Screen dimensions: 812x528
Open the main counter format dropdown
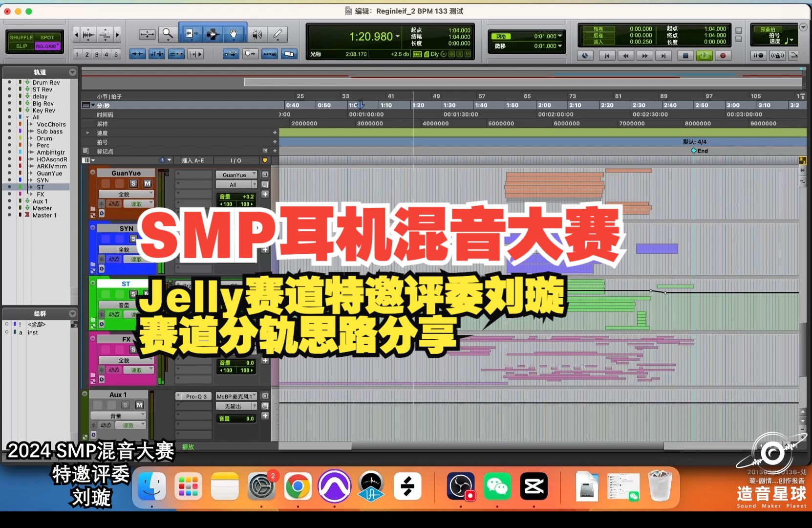click(x=398, y=36)
